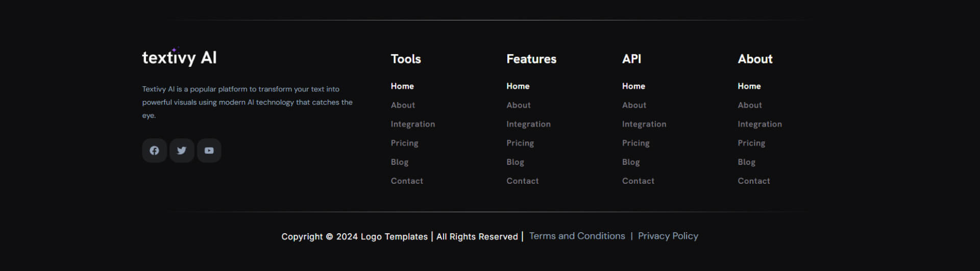Select About in the API column
The width and height of the screenshot is (980, 271).
[x=634, y=105]
